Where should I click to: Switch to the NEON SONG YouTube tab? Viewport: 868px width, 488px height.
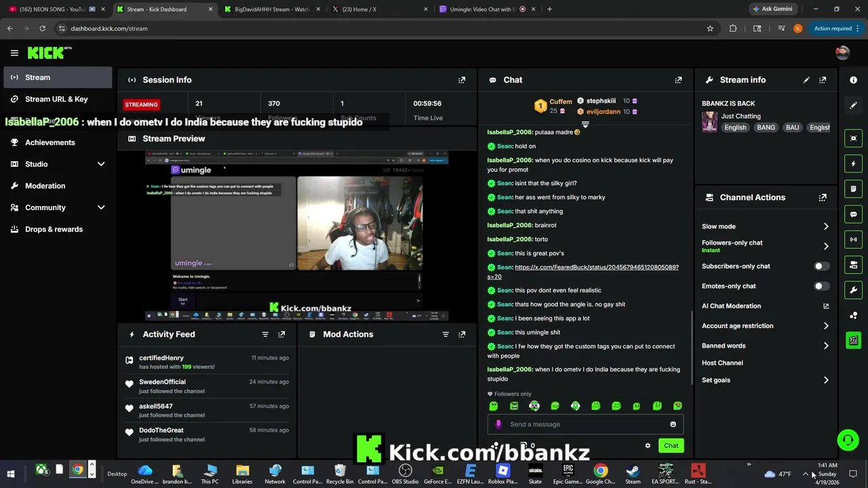pos(57,9)
